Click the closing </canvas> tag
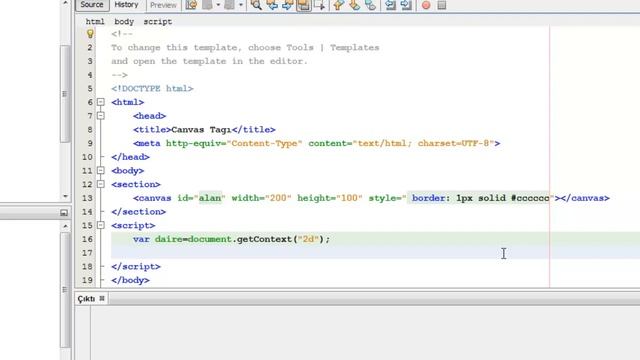 [585, 198]
